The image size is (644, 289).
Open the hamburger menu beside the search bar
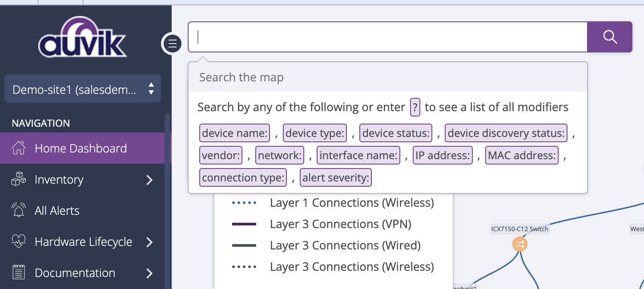pos(172,44)
